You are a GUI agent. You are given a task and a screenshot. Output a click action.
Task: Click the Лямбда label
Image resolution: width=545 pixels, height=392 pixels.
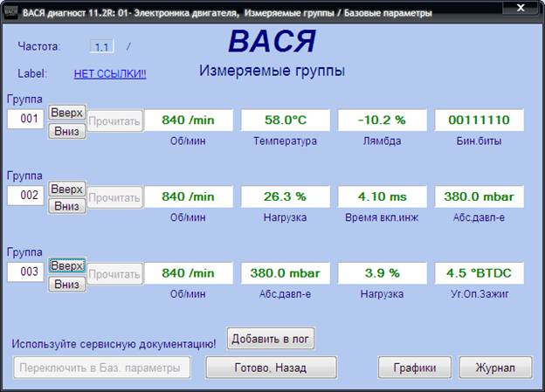pyautogui.click(x=382, y=141)
